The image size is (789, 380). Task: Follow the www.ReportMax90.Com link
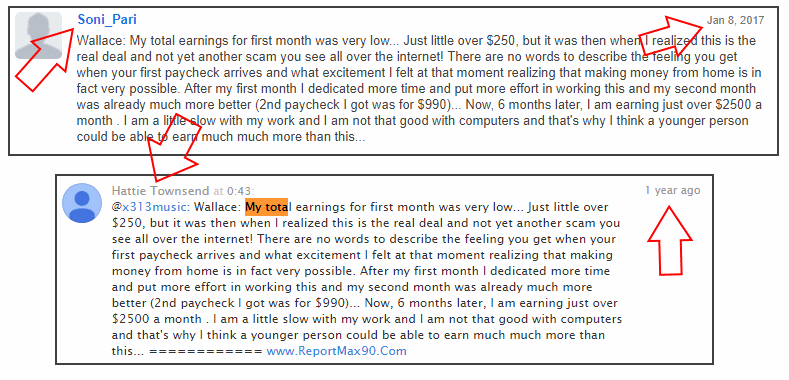[336, 351]
